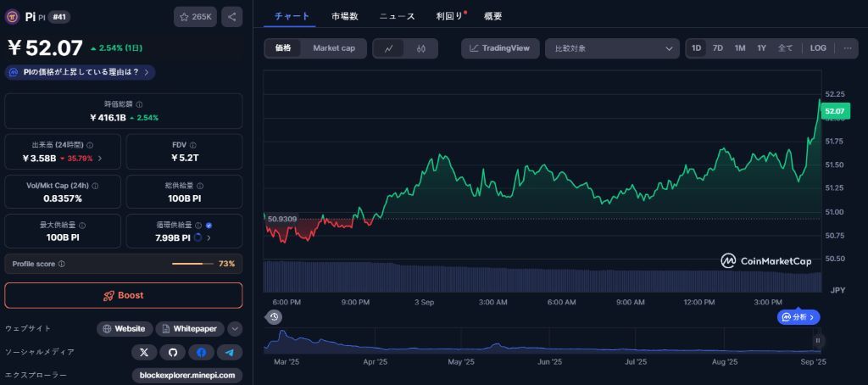Click the circulating supply ring icon
This screenshot has width=868, height=385.
pos(198,237)
